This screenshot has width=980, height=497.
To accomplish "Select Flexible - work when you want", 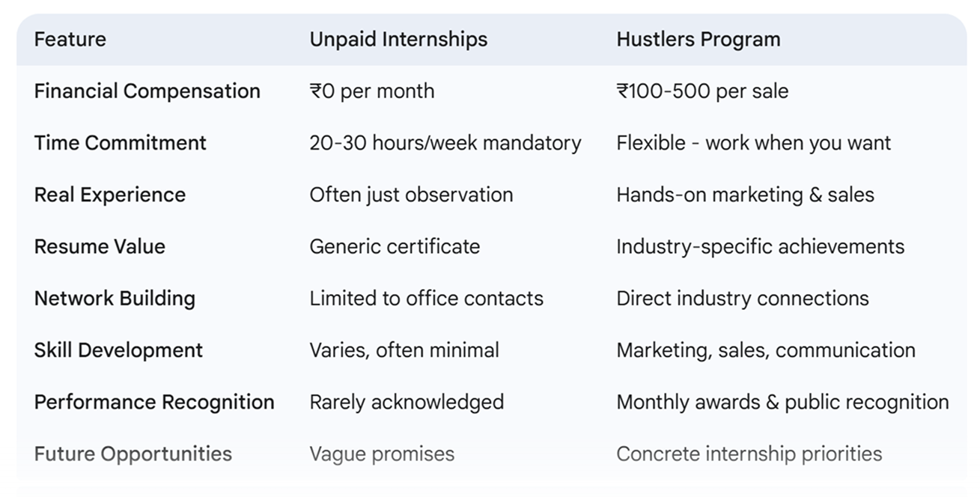I will click(x=754, y=143).
